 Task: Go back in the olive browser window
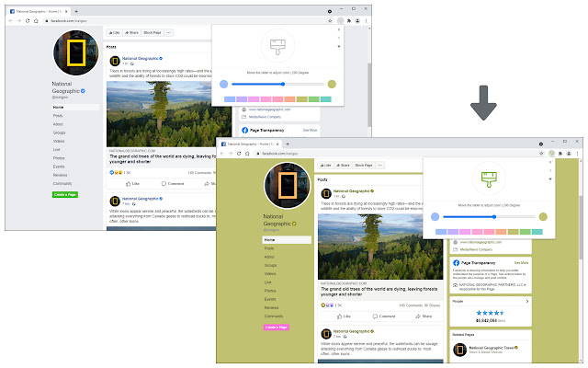click(x=222, y=154)
